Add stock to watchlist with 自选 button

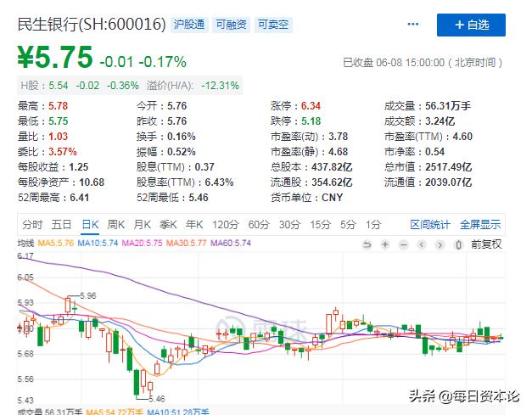(471, 25)
